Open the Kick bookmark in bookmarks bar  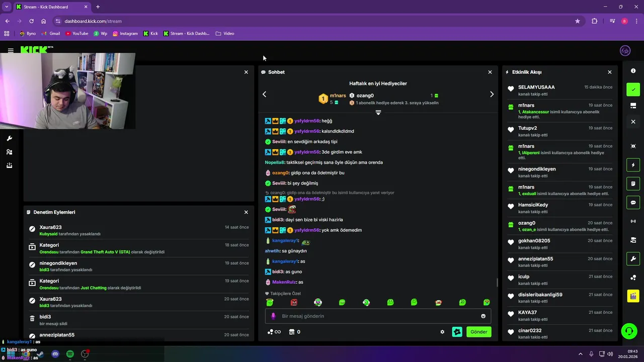pyautogui.click(x=150, y=33)
